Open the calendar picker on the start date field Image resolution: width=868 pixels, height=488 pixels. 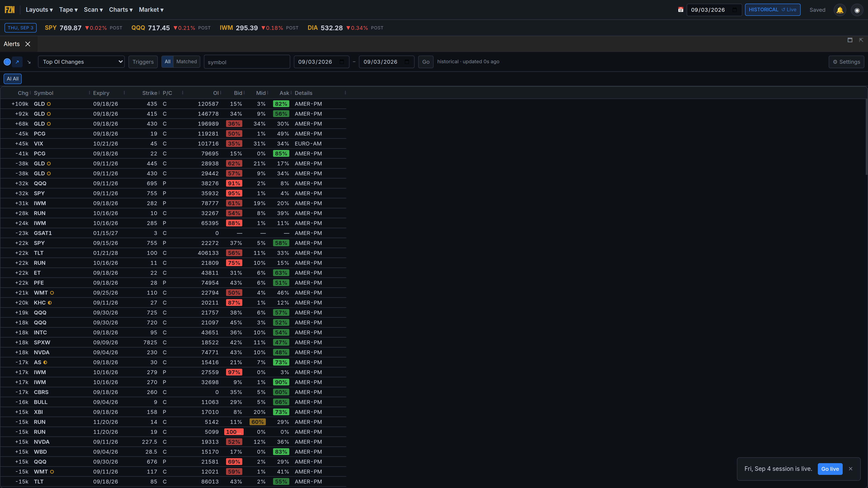342,62
